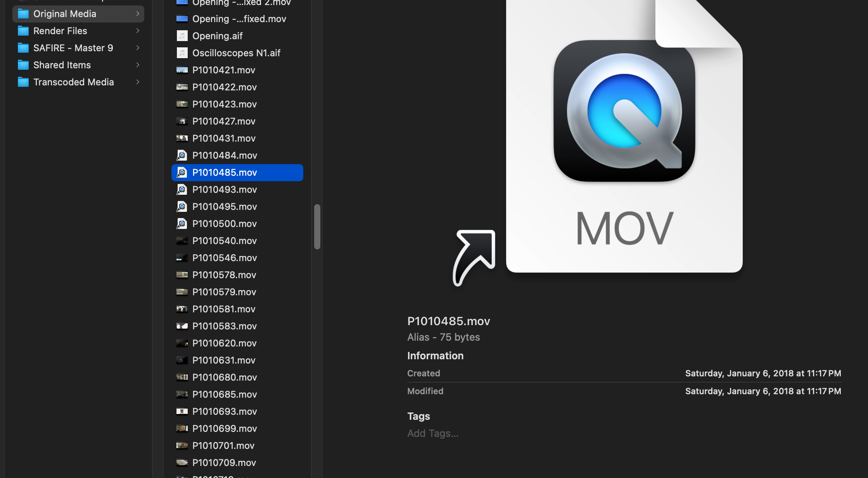868x478 pixels.
Task: Click the alias arrow badge in the preview
Action: click(x=474, y=257)
